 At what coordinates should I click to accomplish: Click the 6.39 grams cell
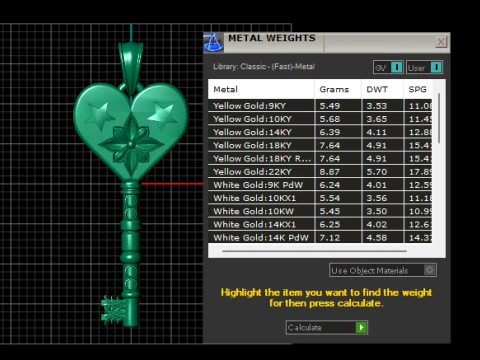(x=338, y=132)
